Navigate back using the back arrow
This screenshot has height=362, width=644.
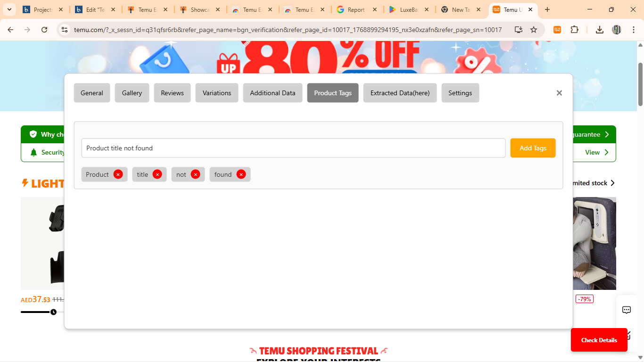pyautogui.click(x=10, y=29)
